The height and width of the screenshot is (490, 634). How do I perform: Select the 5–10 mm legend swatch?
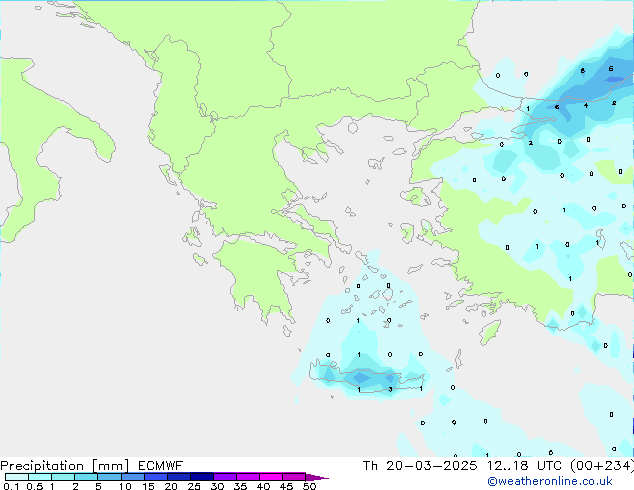109,477
